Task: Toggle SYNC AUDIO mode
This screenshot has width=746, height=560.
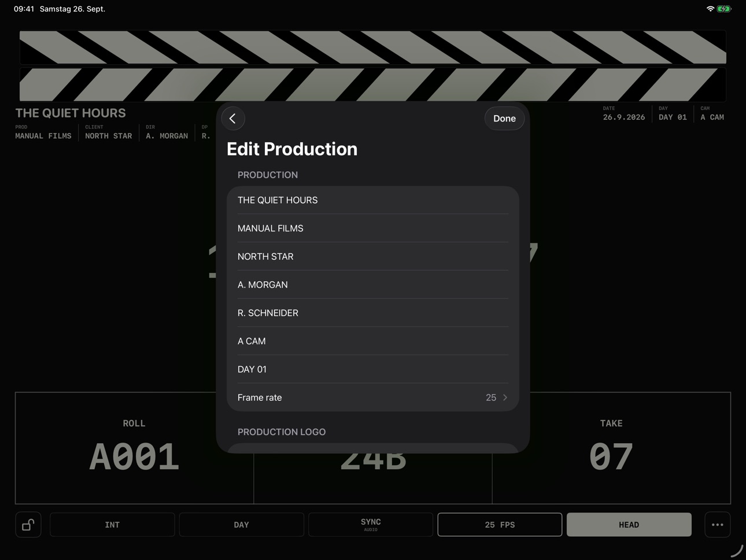Action: click(x=371, y=525)
